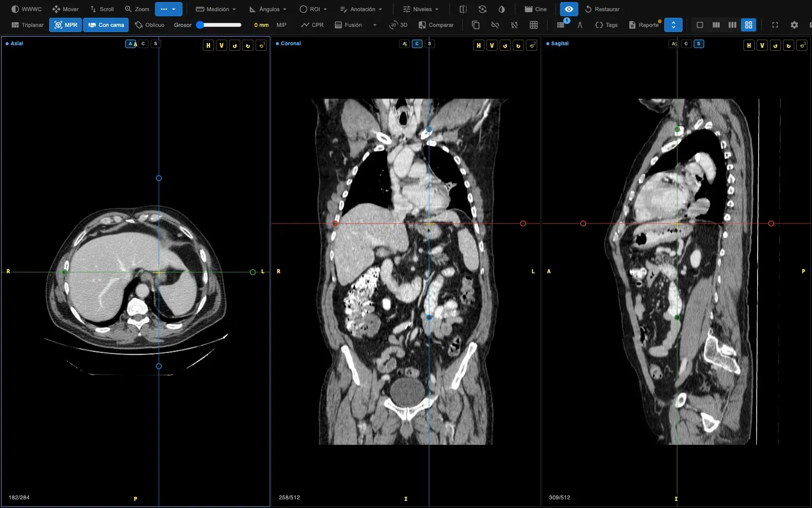The width and height of the screenshot is (812, 508).
Task: Toggle MIP projection mode
Action: click(x=281, y=25)
